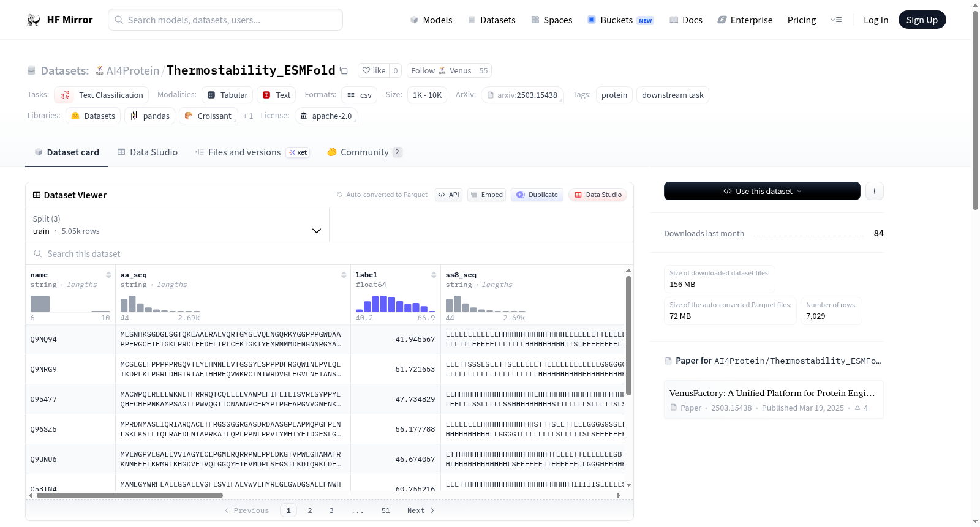Open the more options kebab menu
Image resolution: width=980 pixels, height=527 pixels.
tap(875, 191)
